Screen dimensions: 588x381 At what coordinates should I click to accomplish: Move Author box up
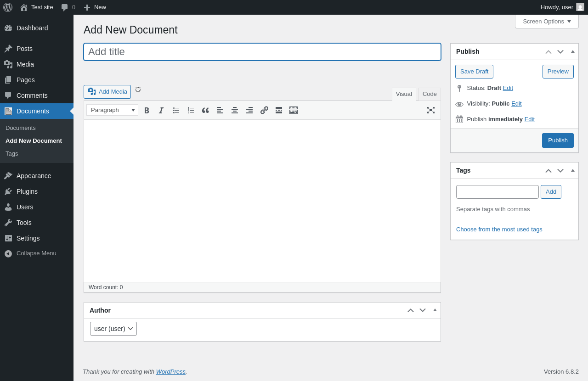[x=411, y=310]
